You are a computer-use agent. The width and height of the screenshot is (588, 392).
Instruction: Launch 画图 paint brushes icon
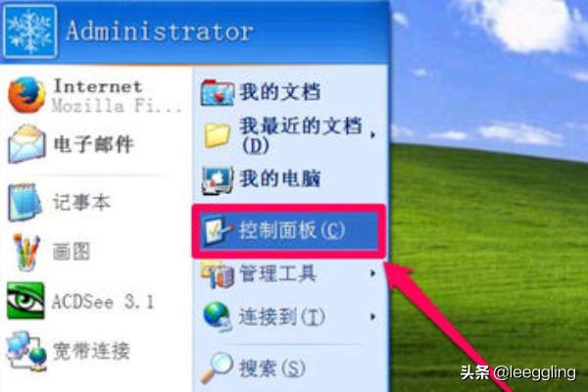pos(25,252)
